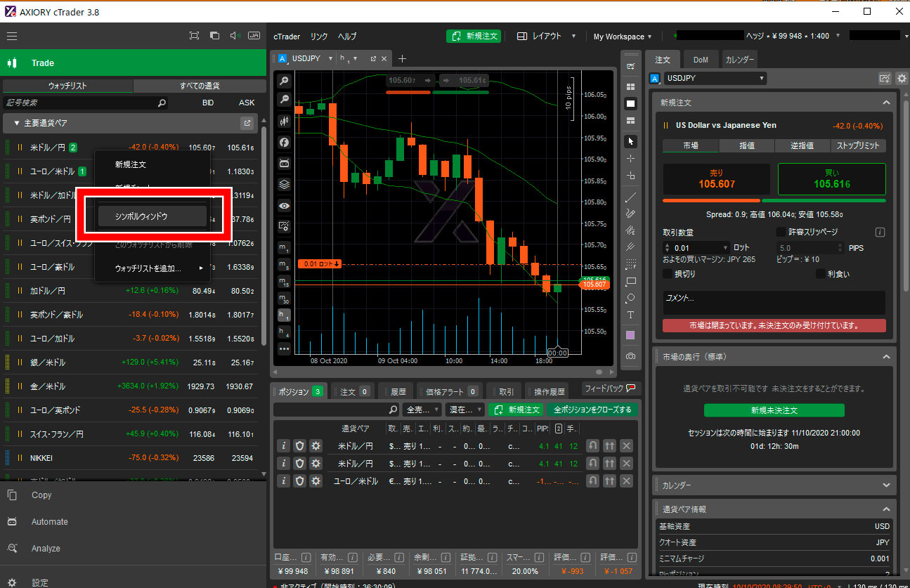Click the top bar 新規注文 button

coord(474,37)
